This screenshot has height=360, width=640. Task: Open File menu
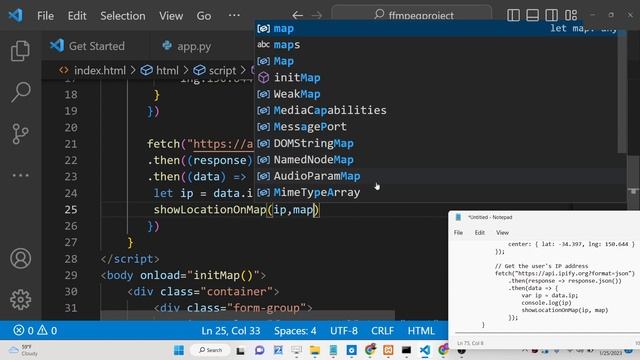(x=45, y=16)
